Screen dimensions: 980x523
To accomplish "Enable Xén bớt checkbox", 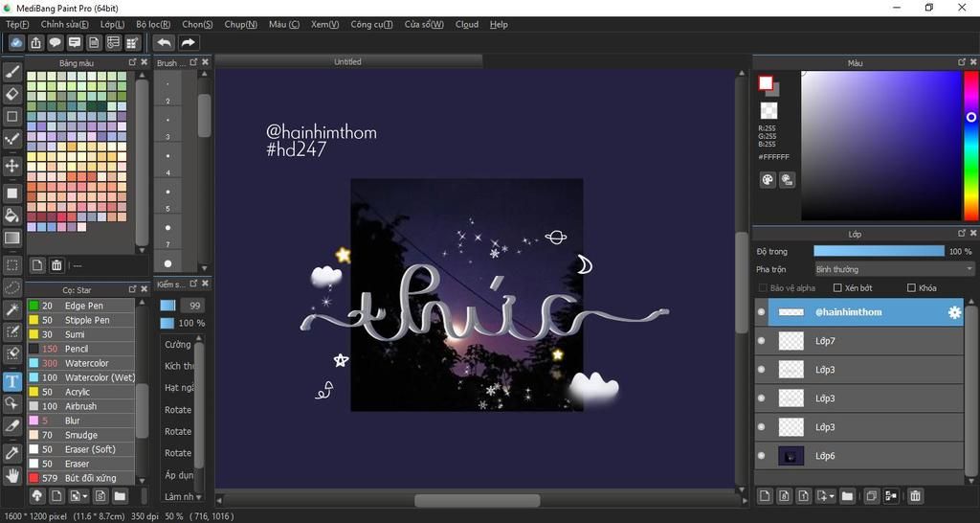I will click(x=838, y=287).
